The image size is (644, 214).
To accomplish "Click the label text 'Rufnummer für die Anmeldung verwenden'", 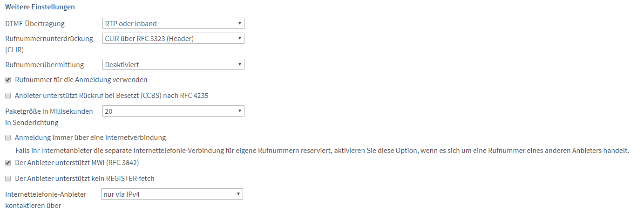I will click(81, 80).
